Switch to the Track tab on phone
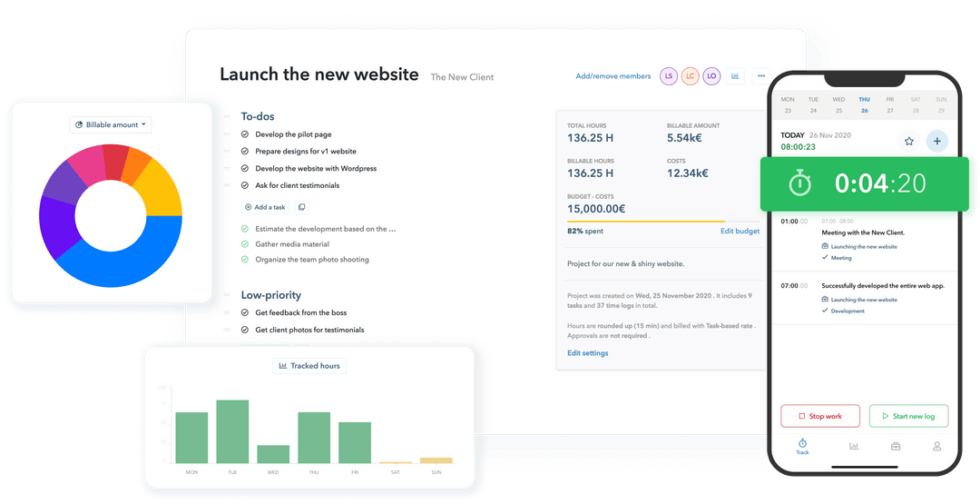980x504 pixels. [802, 446]
